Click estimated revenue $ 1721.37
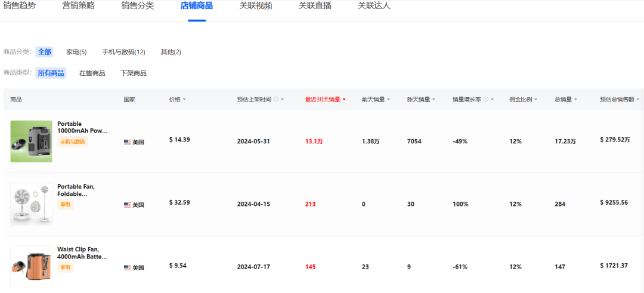Screen dimensions: 644x293 (x=614, y=266)
